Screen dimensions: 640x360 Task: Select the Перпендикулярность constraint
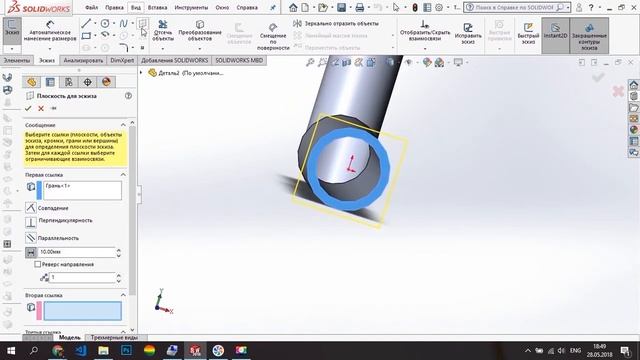31,222
